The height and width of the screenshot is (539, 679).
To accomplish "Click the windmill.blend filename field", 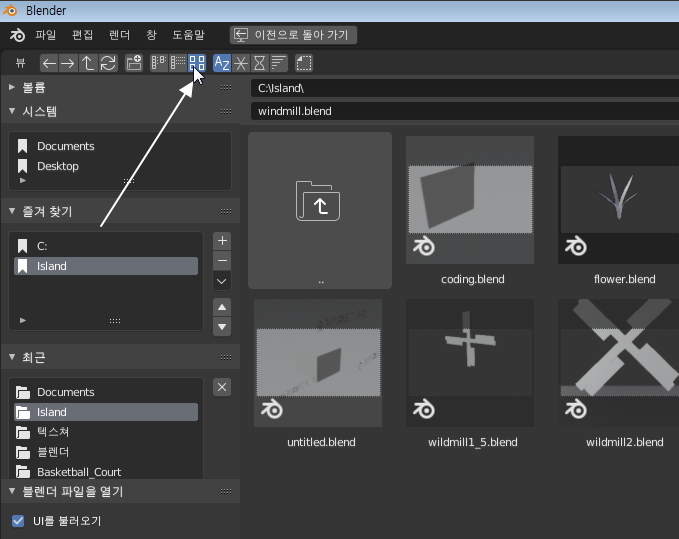I will pos(465,111).
